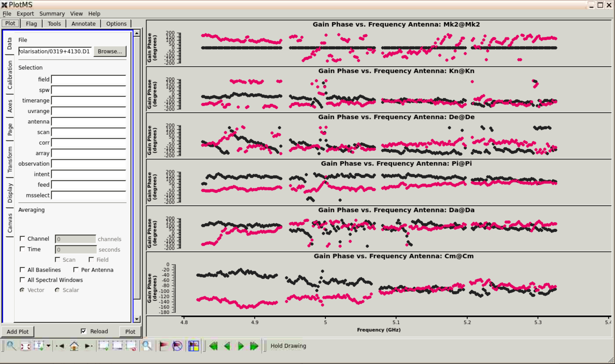This screenshot has width=615, height=364.
Task: Click the Browse... button
Action: click(110, 51)
